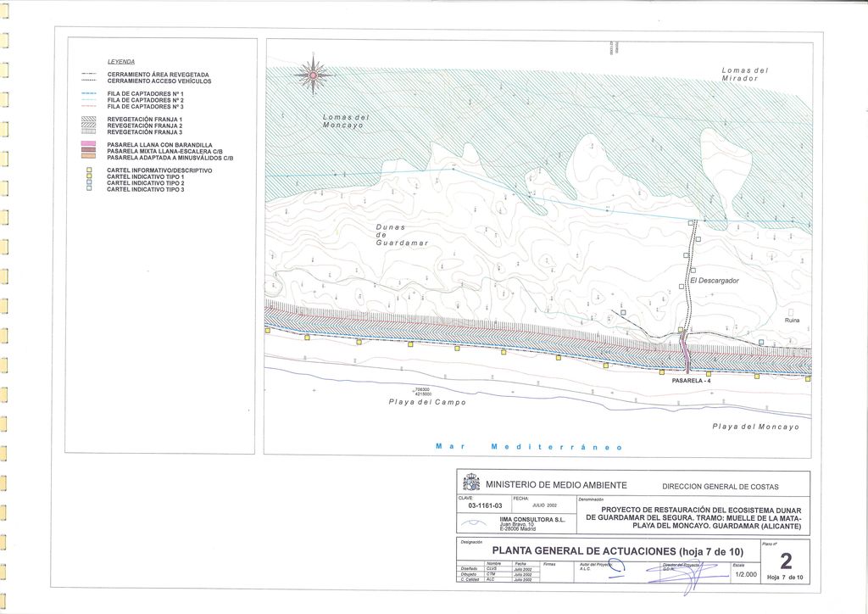The width and height of the screenshot is (868, 614).
Task: Click the Ministerio de Medio Ambiente coat of arms
Action: [471, 484]
